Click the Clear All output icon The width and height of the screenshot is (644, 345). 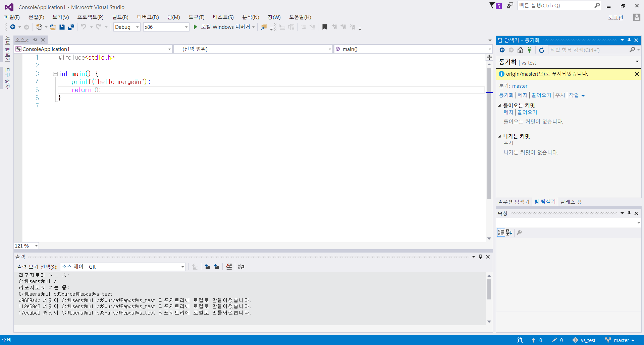click(229, 267)
